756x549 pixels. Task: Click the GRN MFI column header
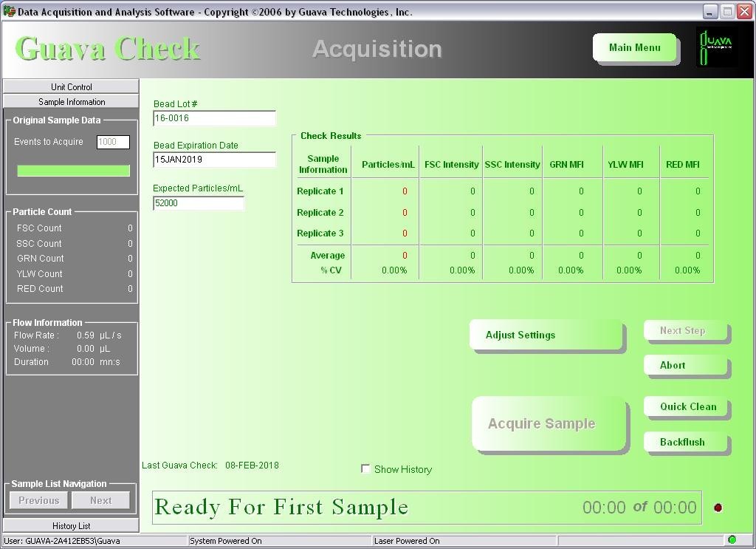[x=566, y=165]
